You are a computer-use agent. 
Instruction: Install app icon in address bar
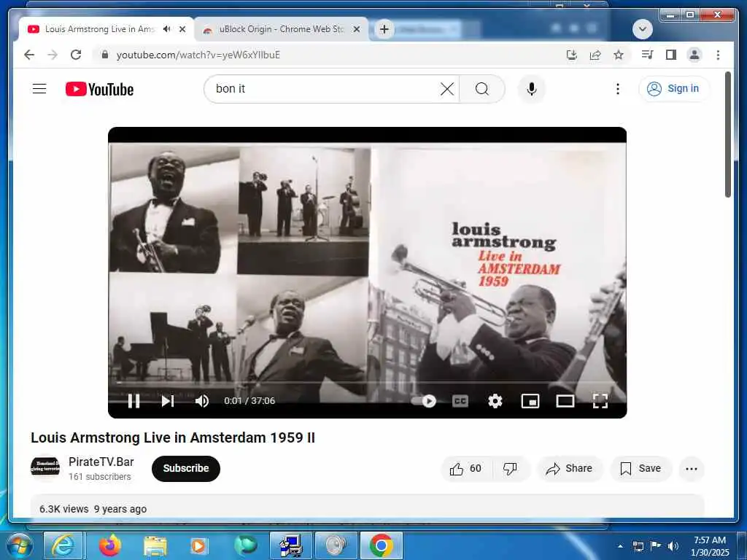click(x=572, y=55)
